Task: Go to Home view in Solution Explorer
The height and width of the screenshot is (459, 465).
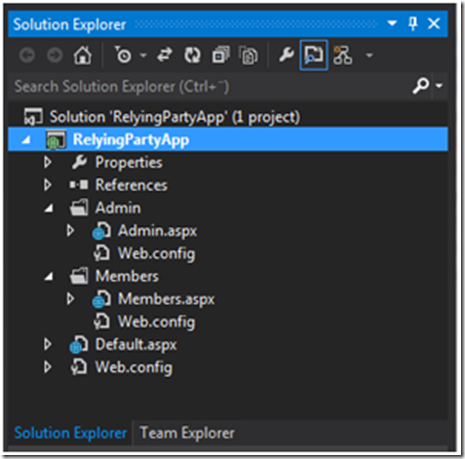Action: [x=82, y=55]
